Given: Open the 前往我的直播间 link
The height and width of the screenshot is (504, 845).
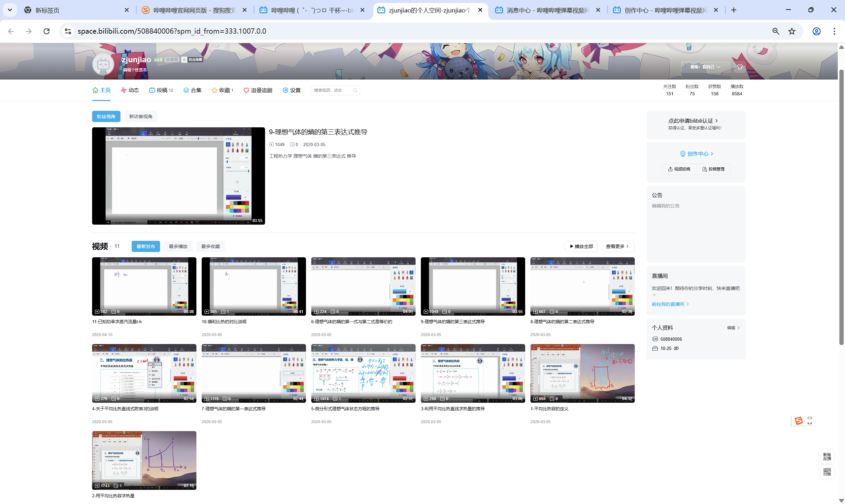Looking at the screenshot, I should point(670,304).
